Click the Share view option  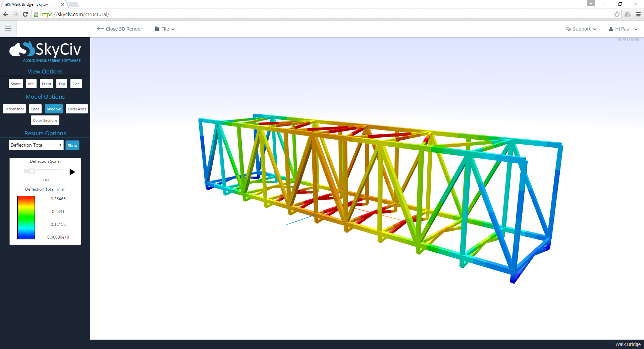coord(15,84)
